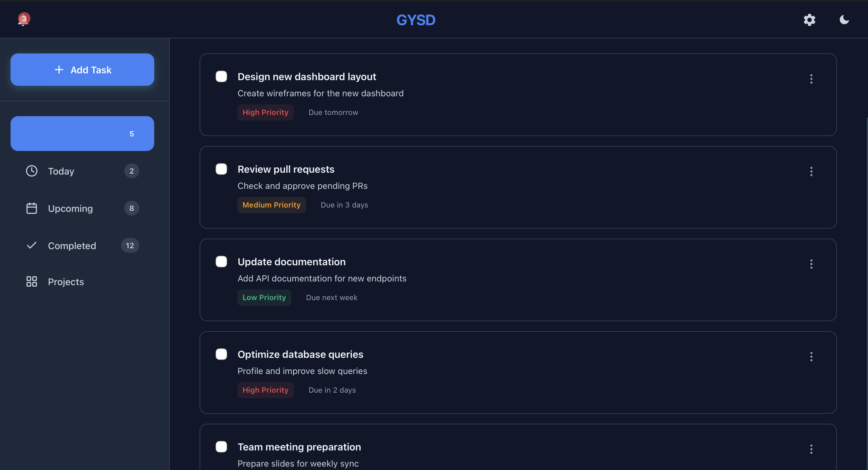Select the highlighted sidebar item showing 5
The width and height of the screenshot is (868, 470).
tap(82, 134)
